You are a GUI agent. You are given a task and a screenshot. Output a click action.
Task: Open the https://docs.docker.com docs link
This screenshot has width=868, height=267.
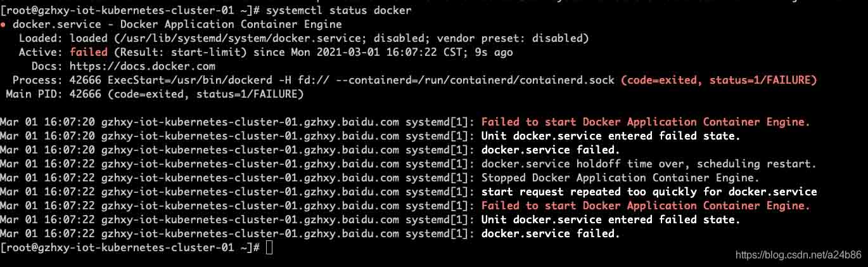143,66
